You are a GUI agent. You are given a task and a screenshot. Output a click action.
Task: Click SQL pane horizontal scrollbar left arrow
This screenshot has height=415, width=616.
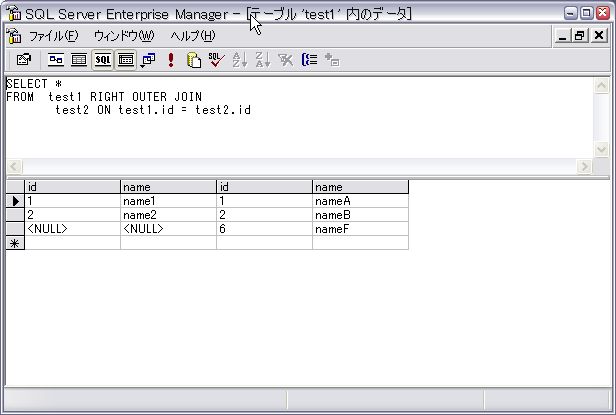tap(14, 166)
